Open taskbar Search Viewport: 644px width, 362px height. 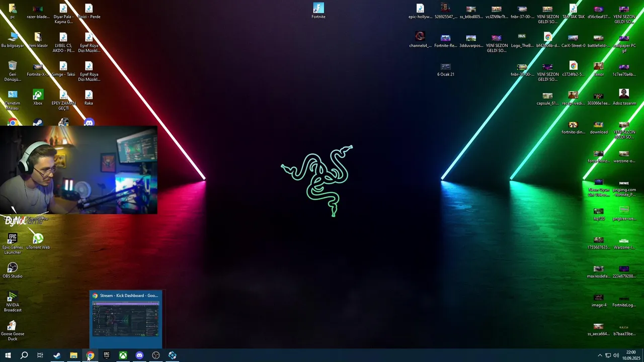24,355
